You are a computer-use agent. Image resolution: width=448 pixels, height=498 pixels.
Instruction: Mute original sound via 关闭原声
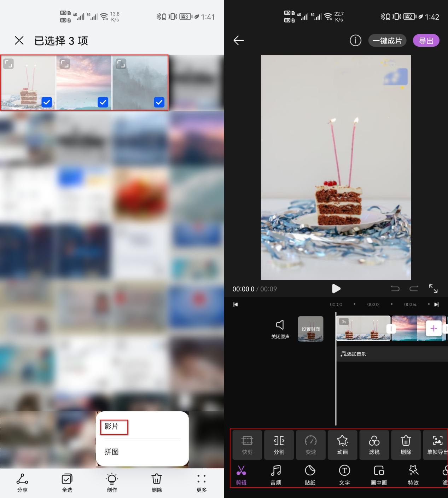(280, 329)
